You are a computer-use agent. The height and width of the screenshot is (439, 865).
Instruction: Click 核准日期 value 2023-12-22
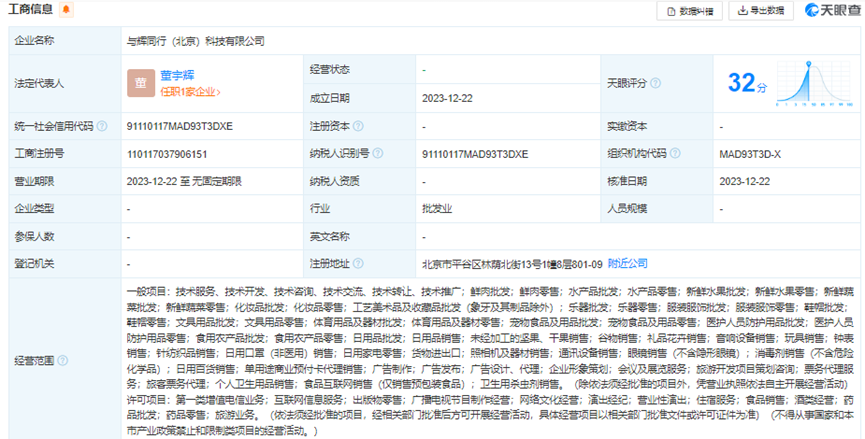coord(745,181)
